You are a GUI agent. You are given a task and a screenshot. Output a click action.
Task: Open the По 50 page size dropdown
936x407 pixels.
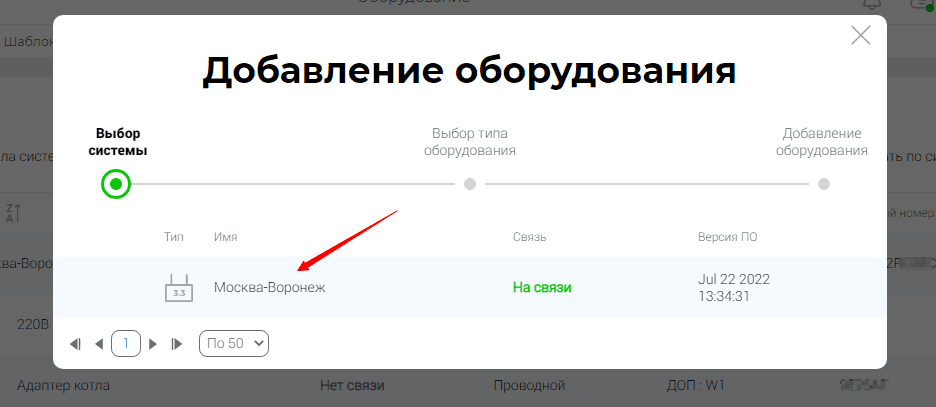pyautogui.click(x=234, y=344)
